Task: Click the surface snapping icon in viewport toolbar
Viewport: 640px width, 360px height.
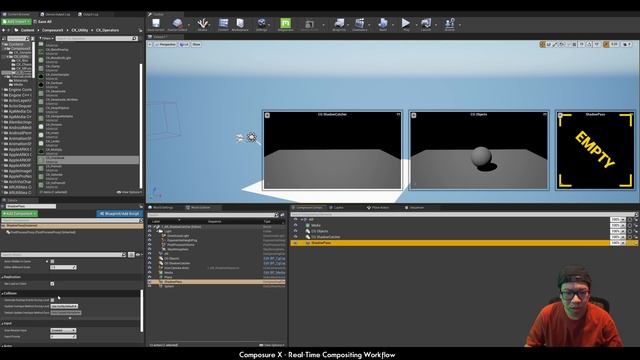Action: 568,44
